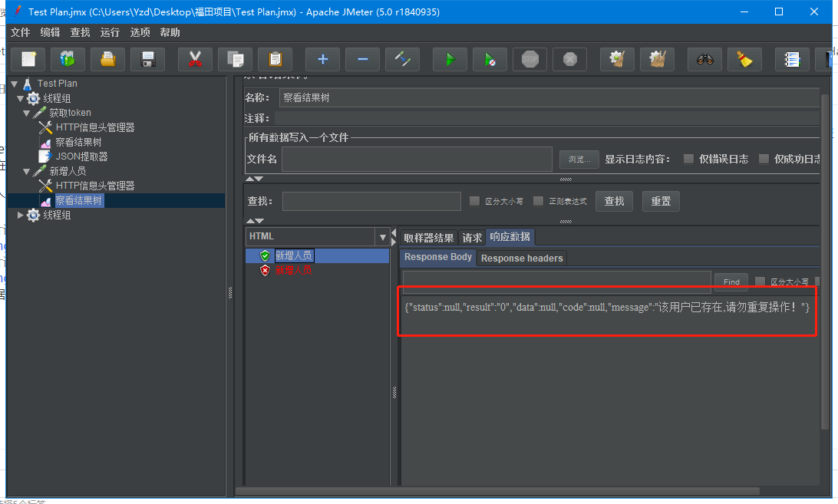
Task: Click the split-pane arrows below 文件名
Action: click(255, 179)
